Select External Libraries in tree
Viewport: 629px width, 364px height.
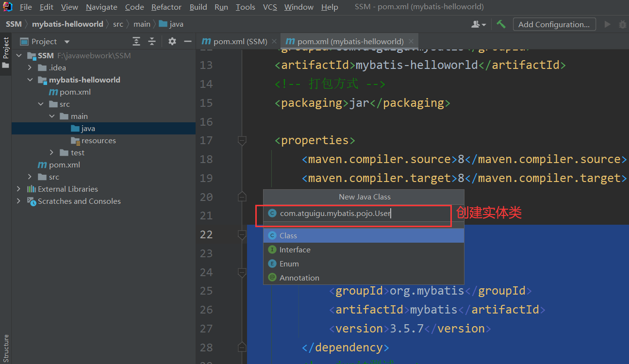63,189
